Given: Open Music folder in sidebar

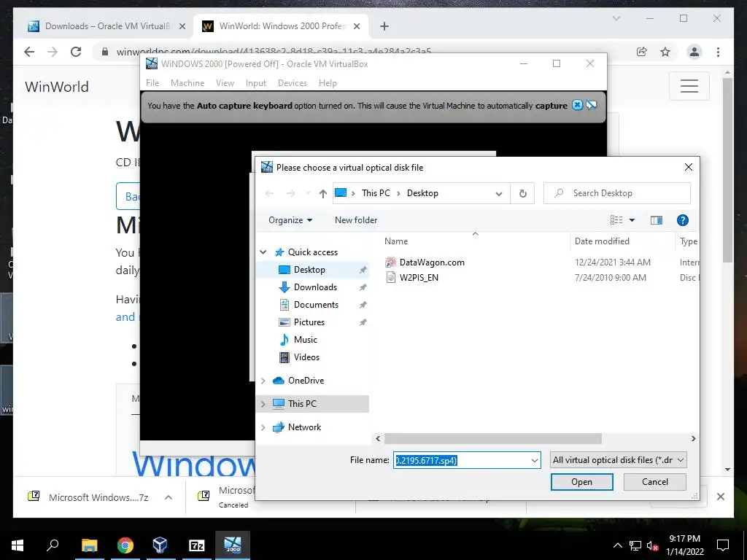Looking at the screenshot, I should [305, 340].
